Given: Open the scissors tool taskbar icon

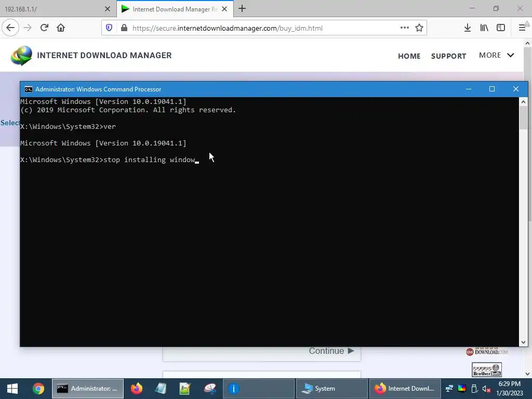Looking at the screenshot, I should (210, 389).
